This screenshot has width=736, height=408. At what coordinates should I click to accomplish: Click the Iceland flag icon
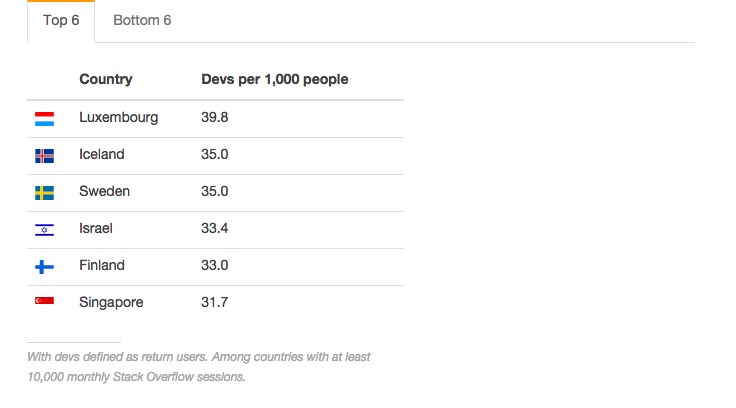(x=44, y=155)
